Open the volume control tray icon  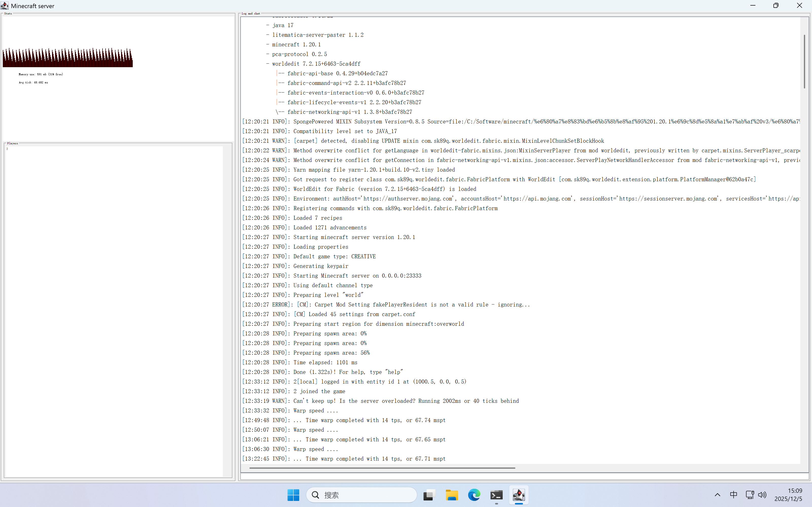762,495
